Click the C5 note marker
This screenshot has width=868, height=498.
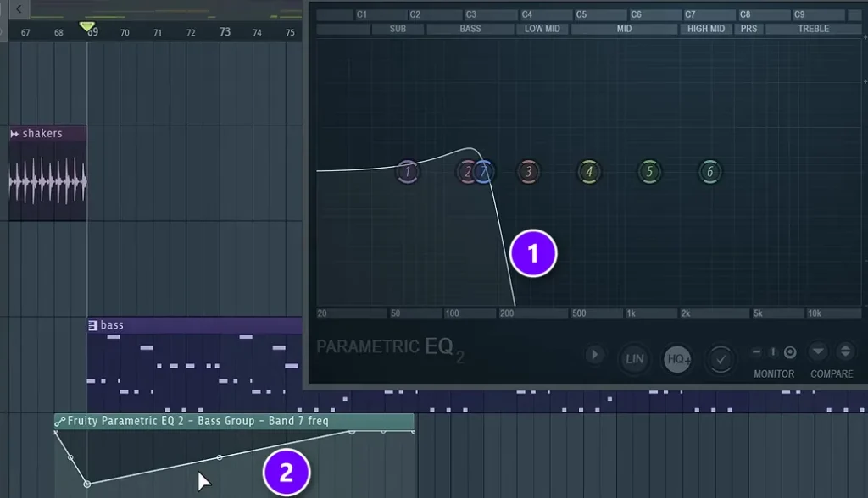coord(581,14)
